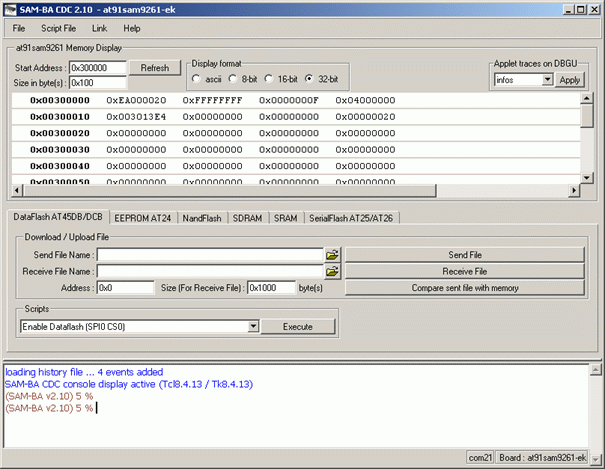605x469 pixels.
Task: Browse for Receive File Name folder icon
Action: 332,272
